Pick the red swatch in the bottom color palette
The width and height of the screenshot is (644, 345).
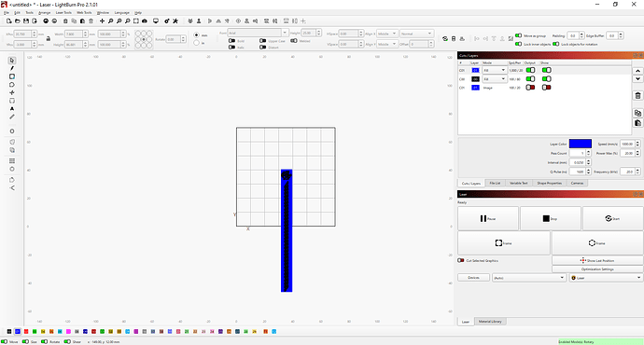[26, 331]
